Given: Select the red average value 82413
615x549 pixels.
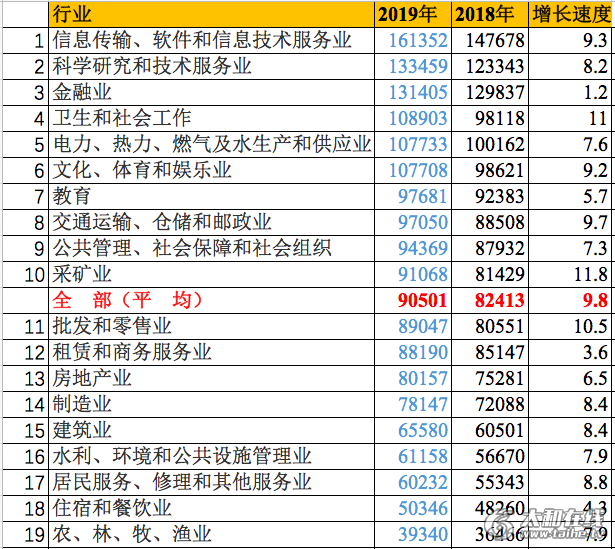Looking at the screenshot, I should tap(490, 300).
